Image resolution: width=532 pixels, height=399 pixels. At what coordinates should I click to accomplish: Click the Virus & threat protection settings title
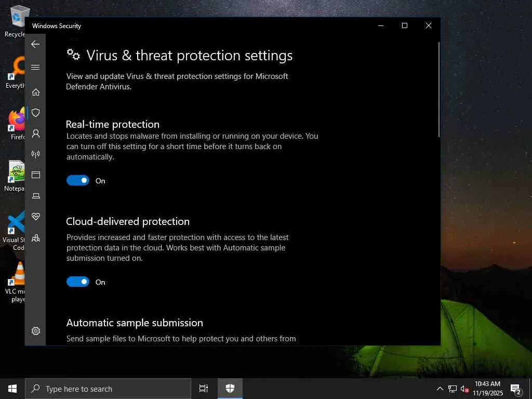(189, 55)
